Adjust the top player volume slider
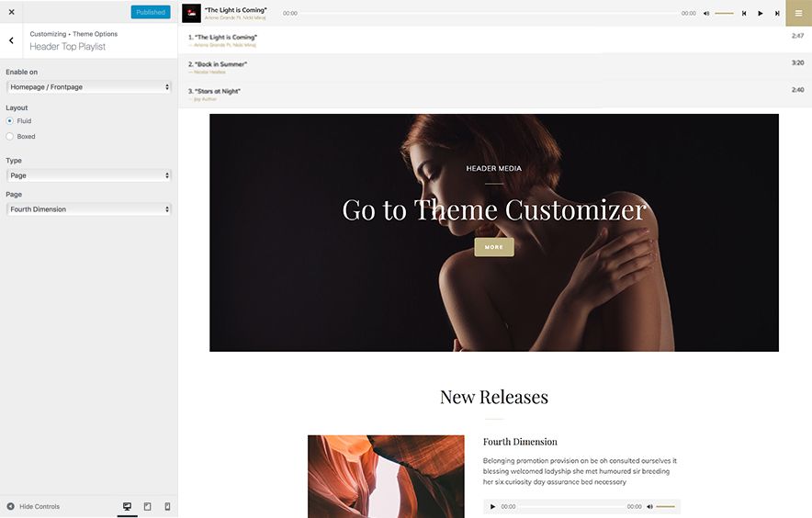The width and height of the screenshot is (812, 518). point(724,14)
